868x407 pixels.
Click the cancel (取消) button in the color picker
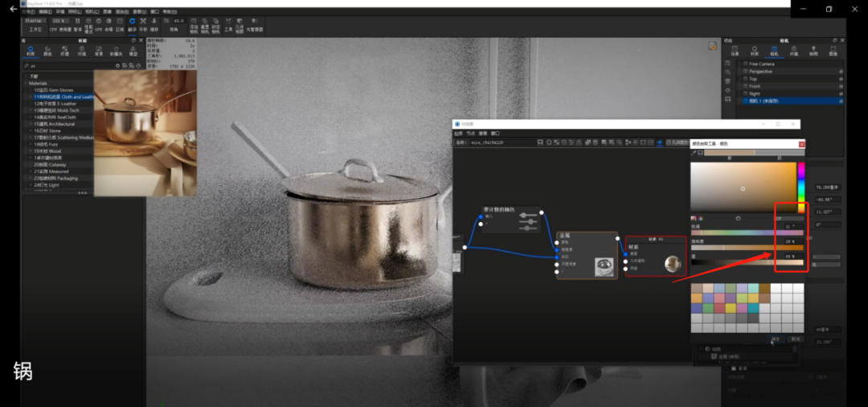pos(795,339)
